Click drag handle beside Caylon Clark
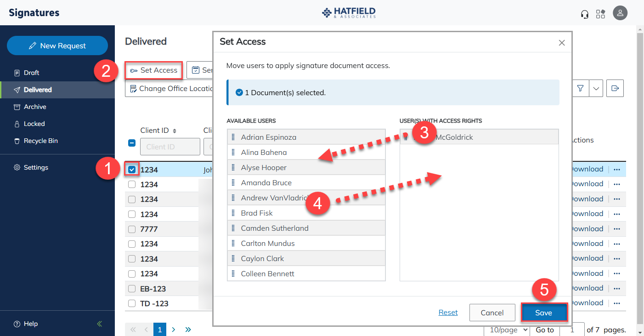Image resolution: width=644 pixels, height=336 pixels. (x=233, y=258)
